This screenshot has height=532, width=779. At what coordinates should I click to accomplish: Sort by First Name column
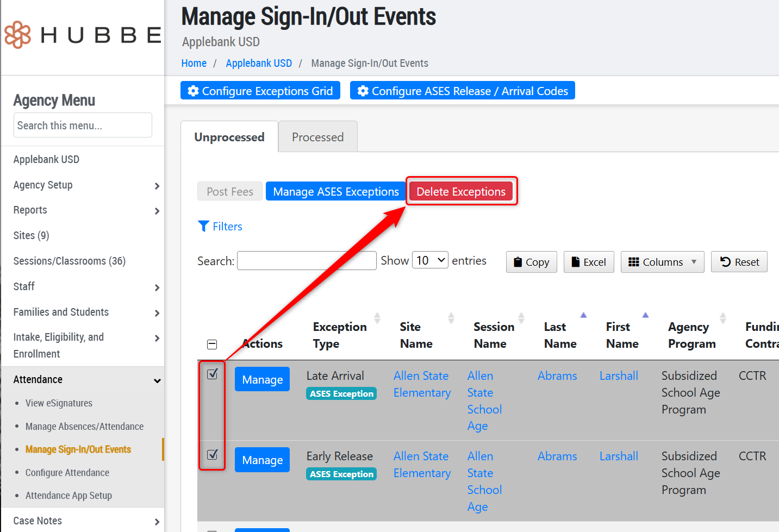coord(622,335)
